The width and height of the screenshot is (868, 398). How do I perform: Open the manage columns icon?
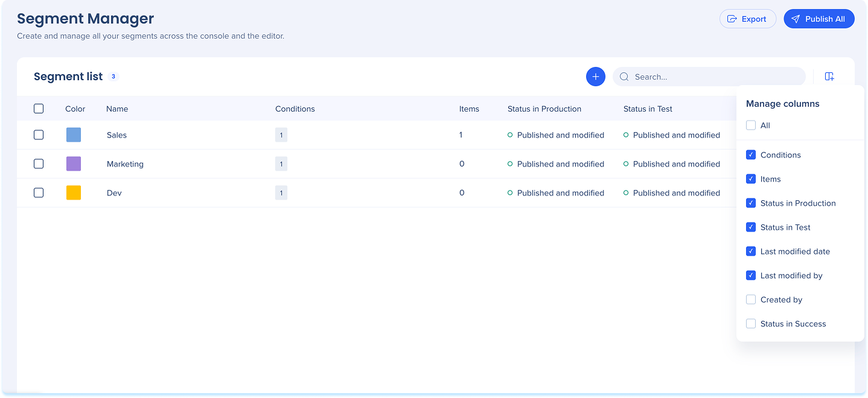click(829, 77)
